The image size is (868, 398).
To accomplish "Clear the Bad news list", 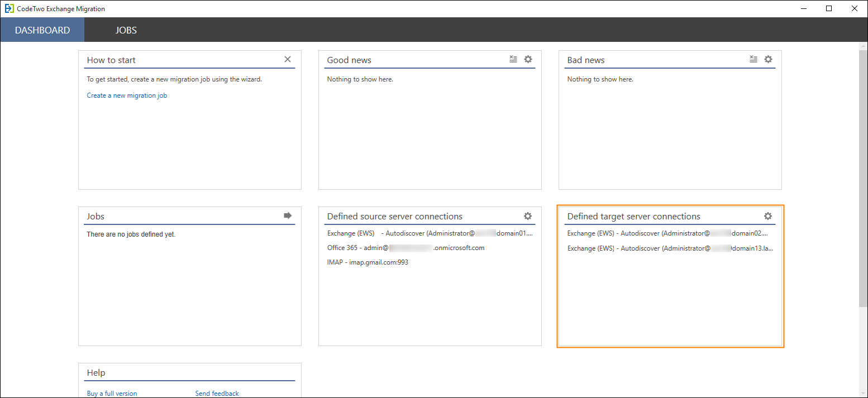I will click(x=753, y=59).
